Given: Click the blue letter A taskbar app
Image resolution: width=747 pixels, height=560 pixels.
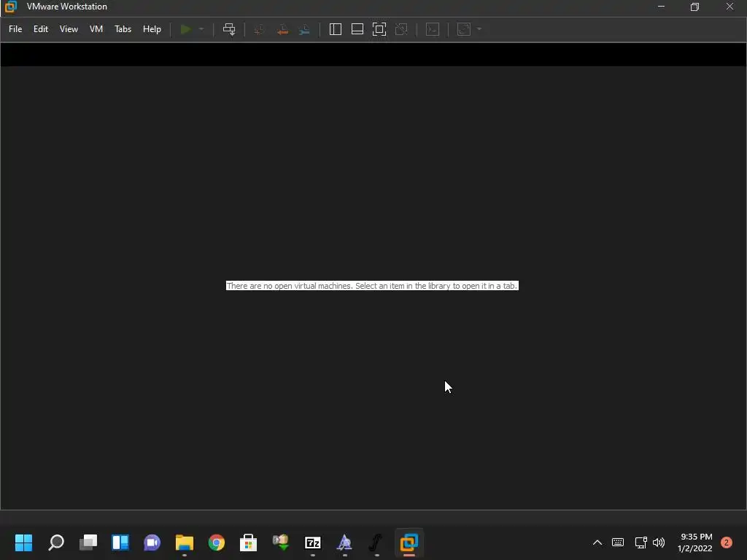Looking at the screenshot, I should pyautogui.click(x=344, y=542).
